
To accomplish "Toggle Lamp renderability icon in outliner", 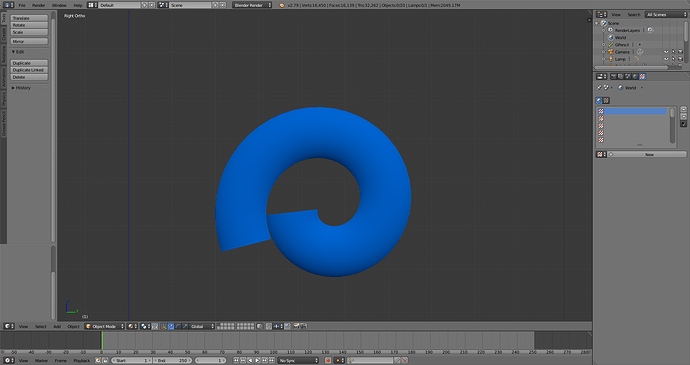I will 680,59.
